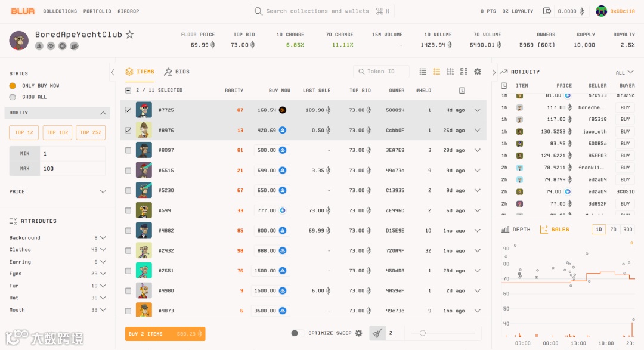Image resolution: width=644 pixels, height=350 pixels.
Task: Open items view settings gear
Action: pyautogui.click(x=478, y=72)
